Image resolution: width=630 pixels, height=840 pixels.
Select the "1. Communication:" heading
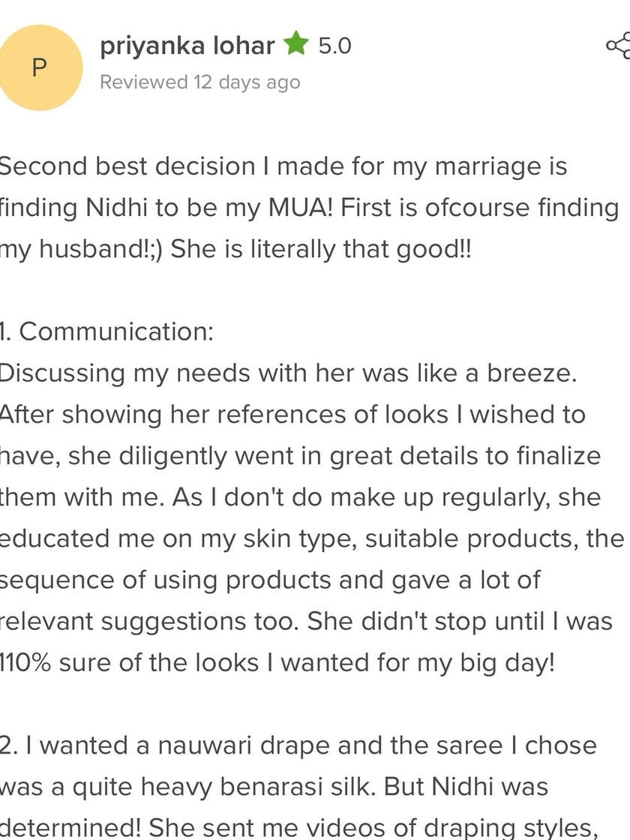click(107, 331)
